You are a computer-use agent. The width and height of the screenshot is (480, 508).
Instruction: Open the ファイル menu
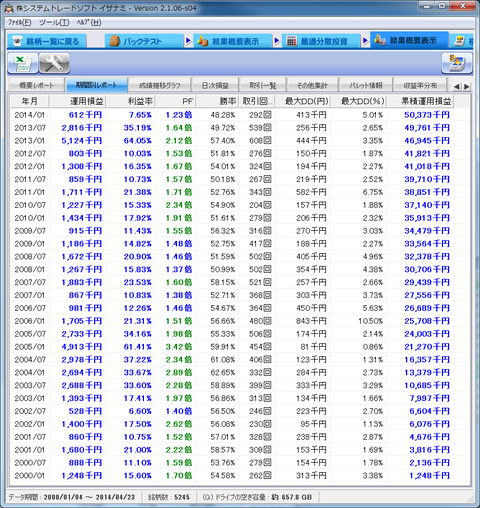[20, 23]
